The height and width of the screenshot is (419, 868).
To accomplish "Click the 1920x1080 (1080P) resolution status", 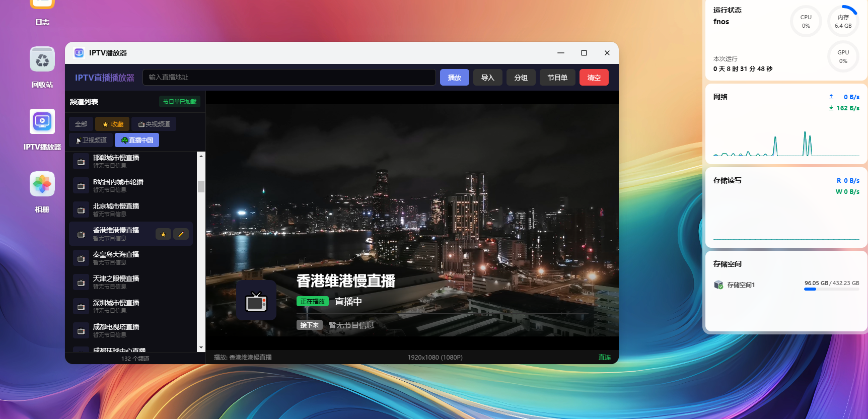I will [x=435, y=358].
